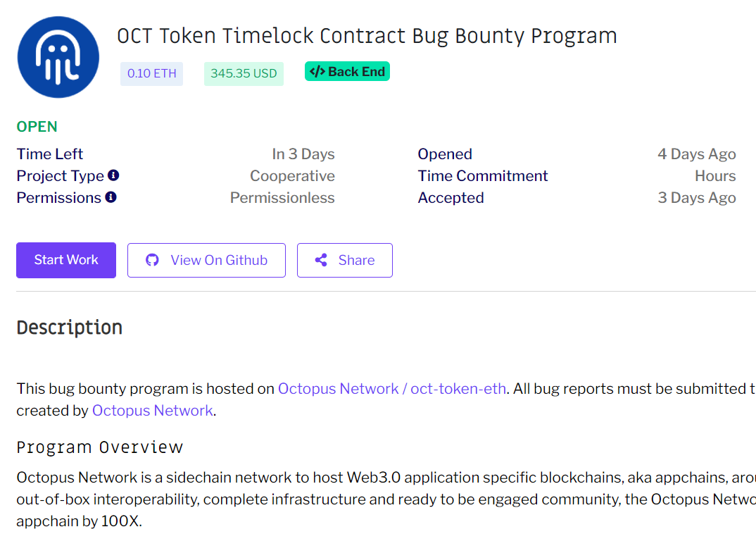Click the Hours time commitment value
The height and width of the screenshot is (534, 756).
[x=715, y=176]
